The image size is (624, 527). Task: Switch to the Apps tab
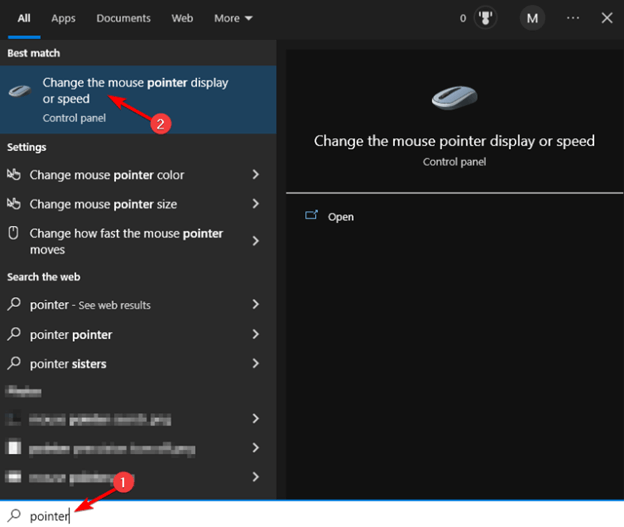click(63, 18)
